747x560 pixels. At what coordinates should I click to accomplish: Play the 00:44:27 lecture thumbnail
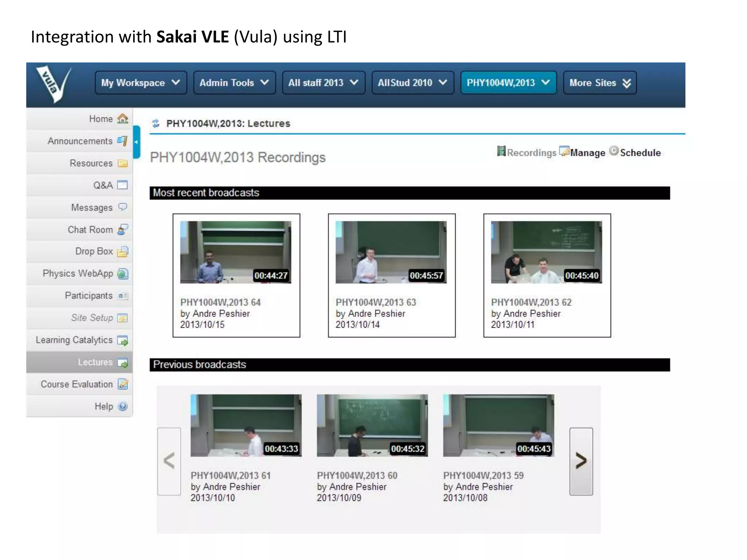click(236, 252)
